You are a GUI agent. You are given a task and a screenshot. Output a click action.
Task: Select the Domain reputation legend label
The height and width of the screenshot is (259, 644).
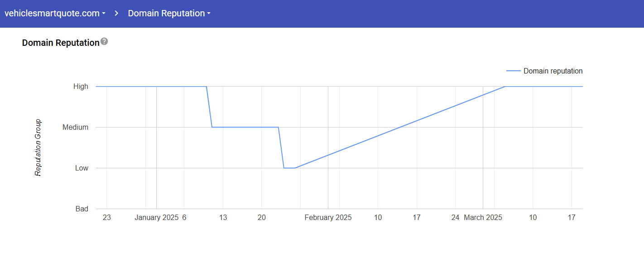click(553, 71)
